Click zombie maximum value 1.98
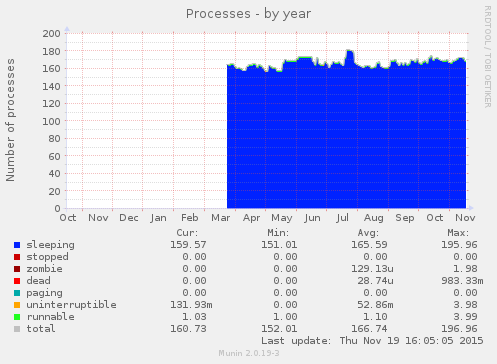 466,269
